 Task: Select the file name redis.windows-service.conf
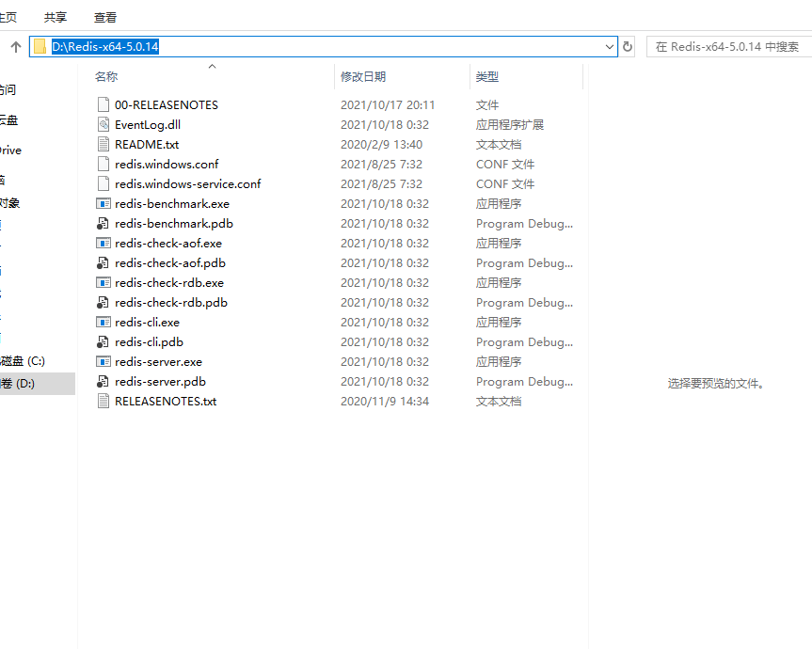click(188, 183)
